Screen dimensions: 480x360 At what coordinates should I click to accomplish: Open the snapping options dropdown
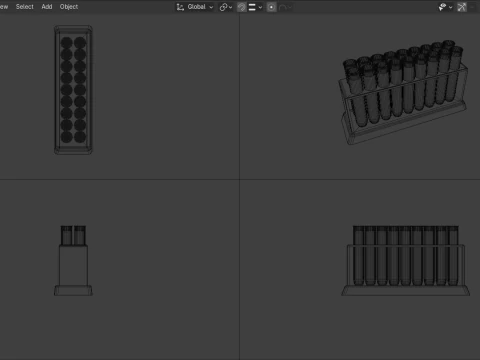coord(255,7)
